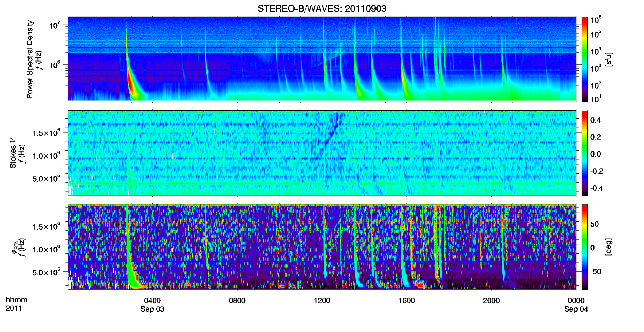The width and height of the screenshot is (644, 332).
Task: Click the 1600 time tick label
Action: 406,301
